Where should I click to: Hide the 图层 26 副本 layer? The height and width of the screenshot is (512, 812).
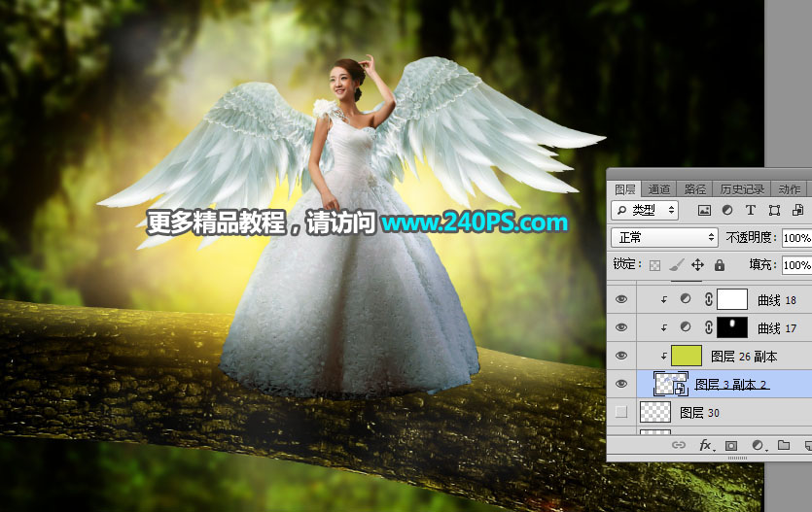[x=621, y=356]
